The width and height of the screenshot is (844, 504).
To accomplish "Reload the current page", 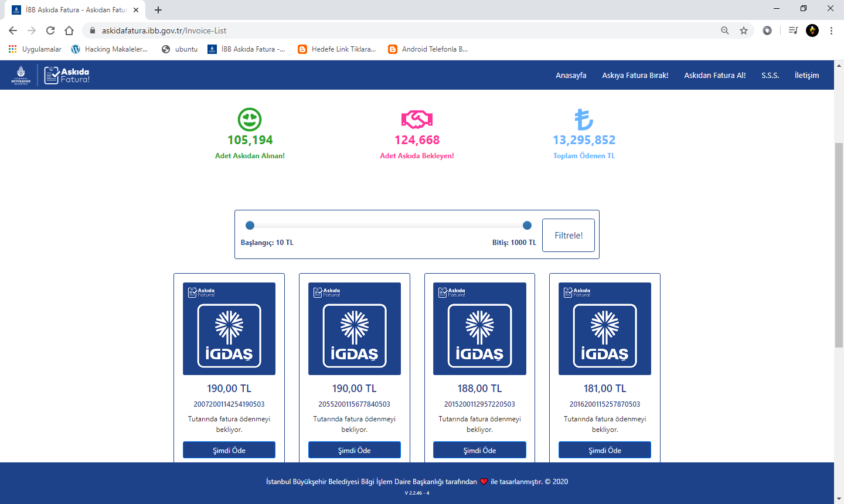I will (50, 30).
